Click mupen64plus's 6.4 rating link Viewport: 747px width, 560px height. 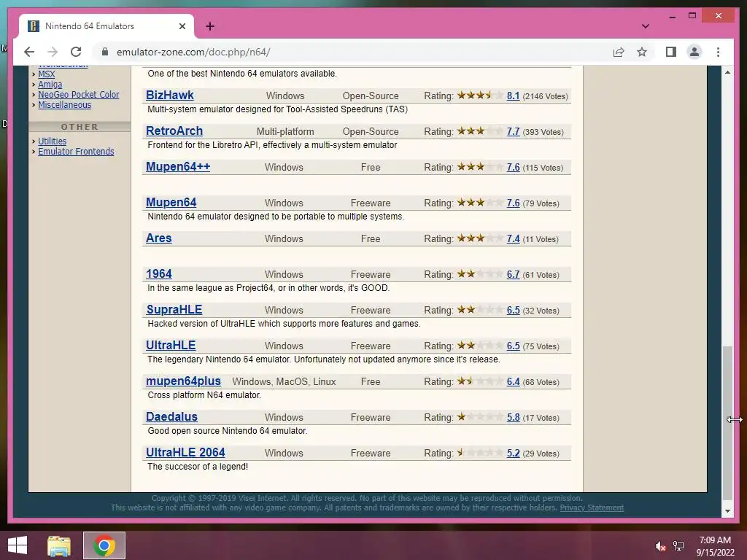[513, 382]
